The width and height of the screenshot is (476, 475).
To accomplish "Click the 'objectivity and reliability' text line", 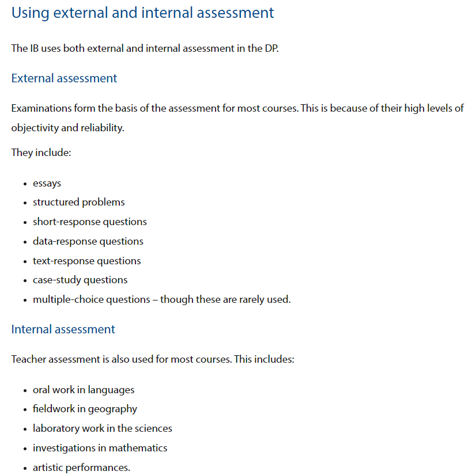I will 67,128.
